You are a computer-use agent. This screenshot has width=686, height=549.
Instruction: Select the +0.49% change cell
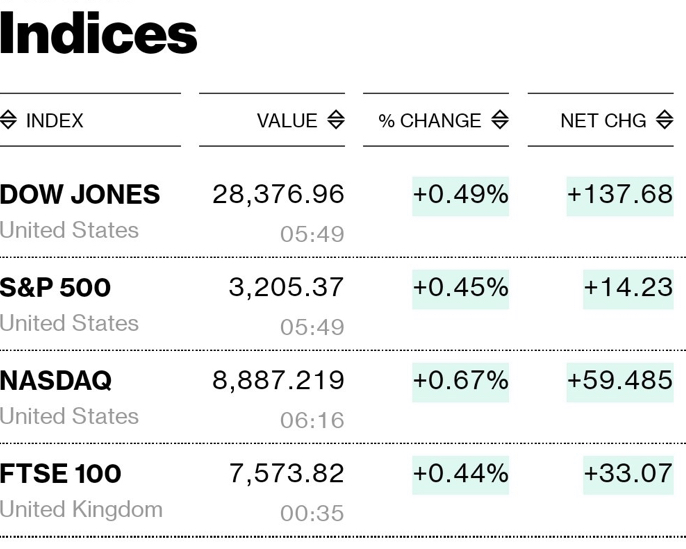(x=460, y=194)
